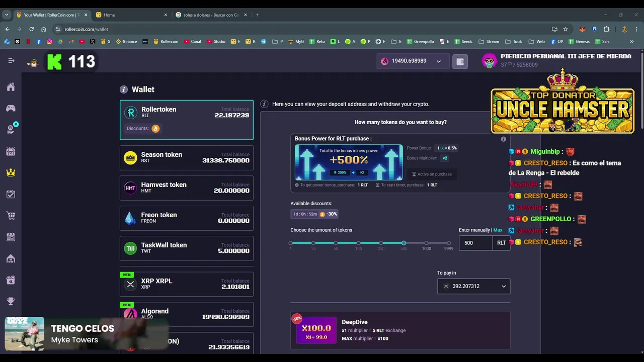644x362 pixels.
Task: Open Binance bookmark
Action: pos(126,42)
